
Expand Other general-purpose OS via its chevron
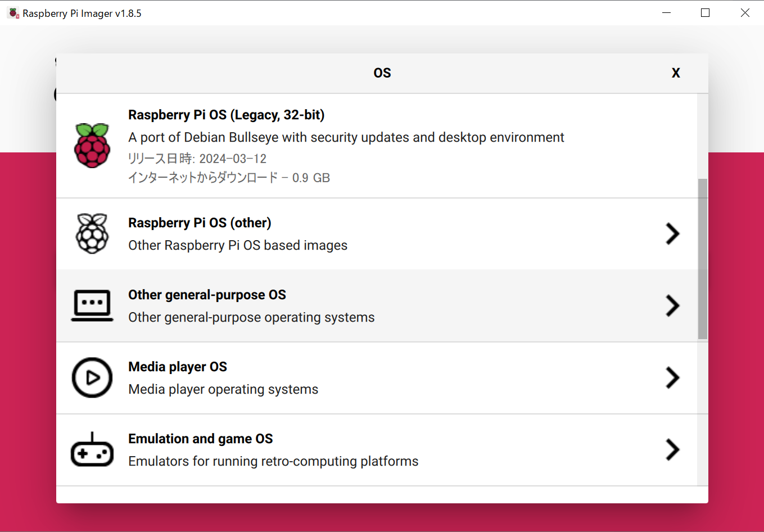[672, 306]
